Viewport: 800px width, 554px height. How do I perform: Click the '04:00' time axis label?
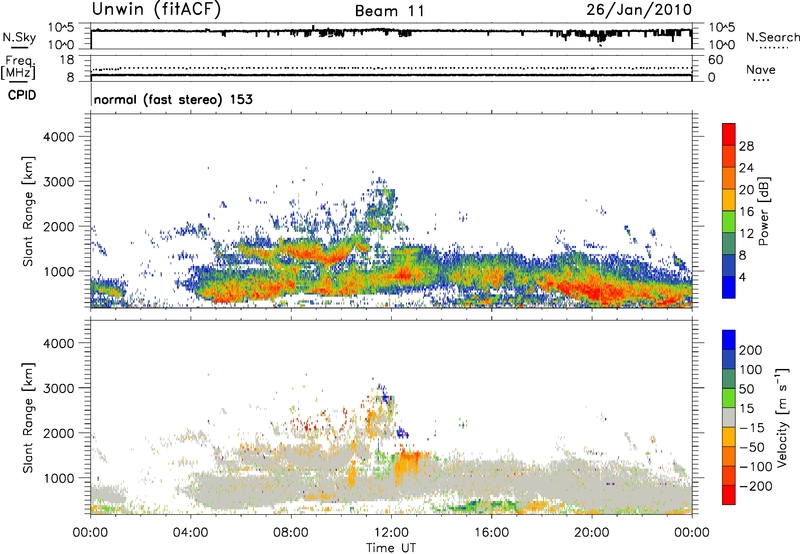coord(190,533)
